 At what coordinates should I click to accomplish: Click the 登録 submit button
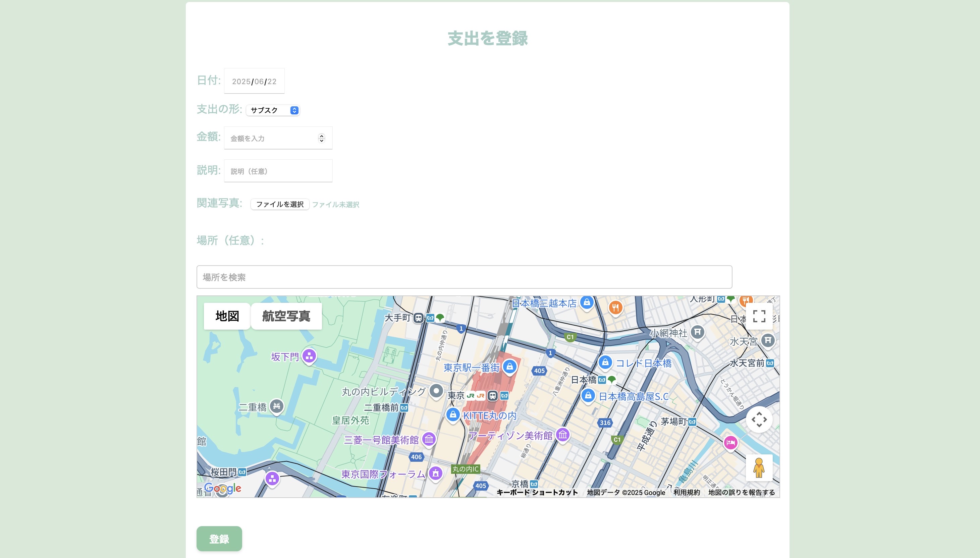tap(219, 539)
